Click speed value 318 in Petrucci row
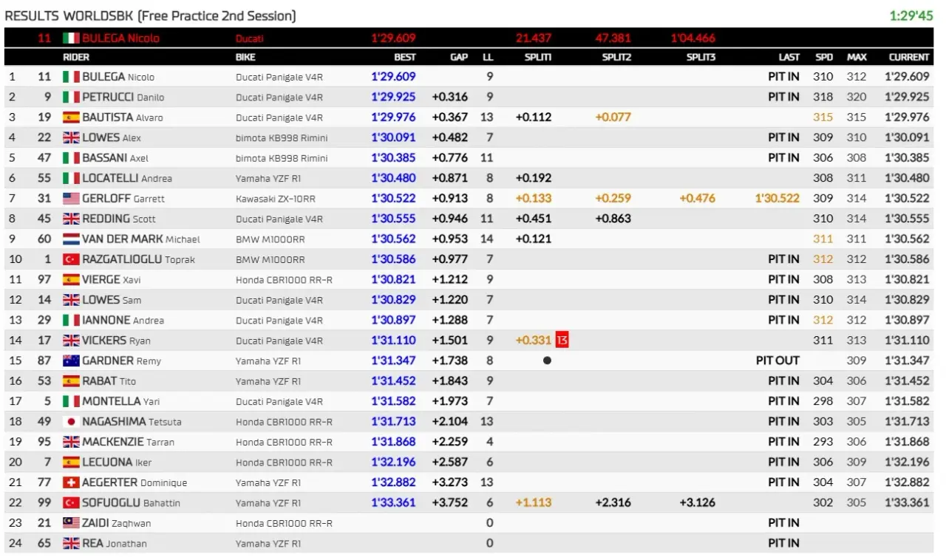 (823, 97)
